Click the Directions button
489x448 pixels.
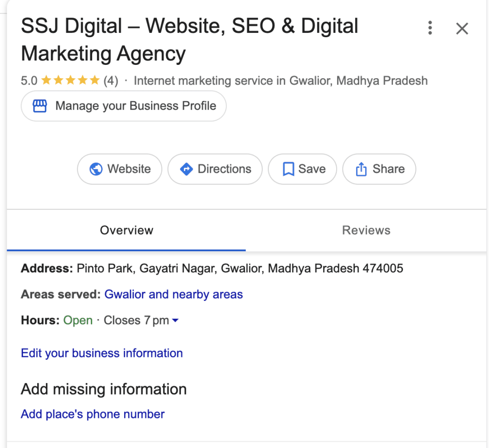click(x=214, y=169)
